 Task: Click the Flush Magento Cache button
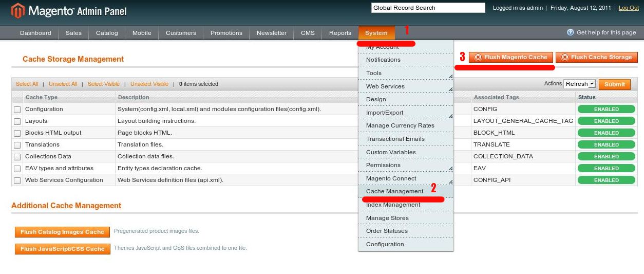(511, 57)
